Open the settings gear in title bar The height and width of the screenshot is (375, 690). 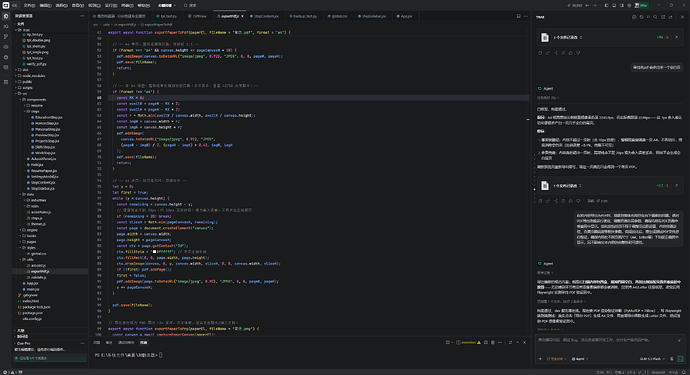pos(629,5)
